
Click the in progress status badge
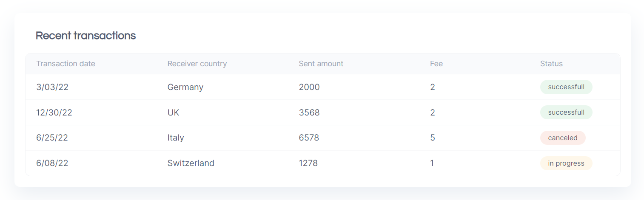566,163
